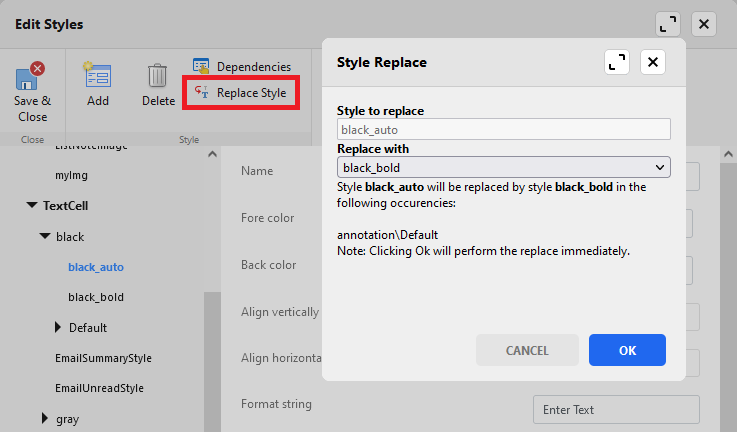Click the Delete trash can icon

tap(158, 78)
